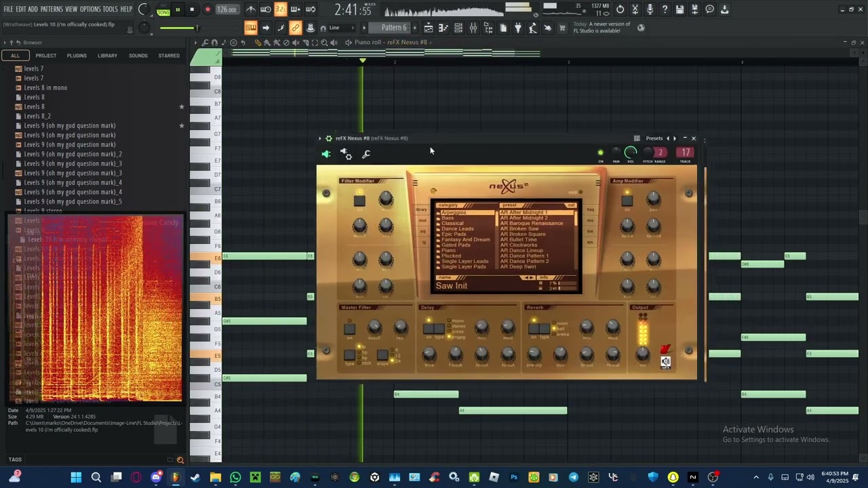
Task: Add new pattern with plus button
Action: (x=415, y=28)
